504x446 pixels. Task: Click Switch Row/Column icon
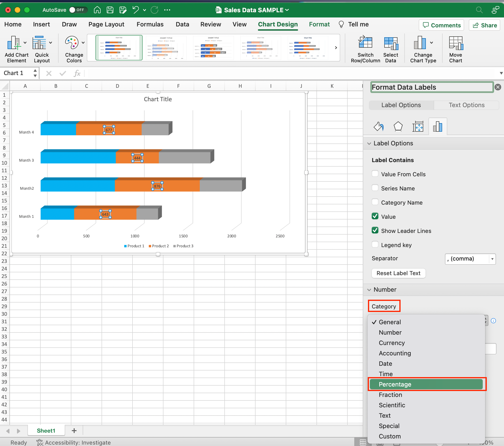[365, 42]
